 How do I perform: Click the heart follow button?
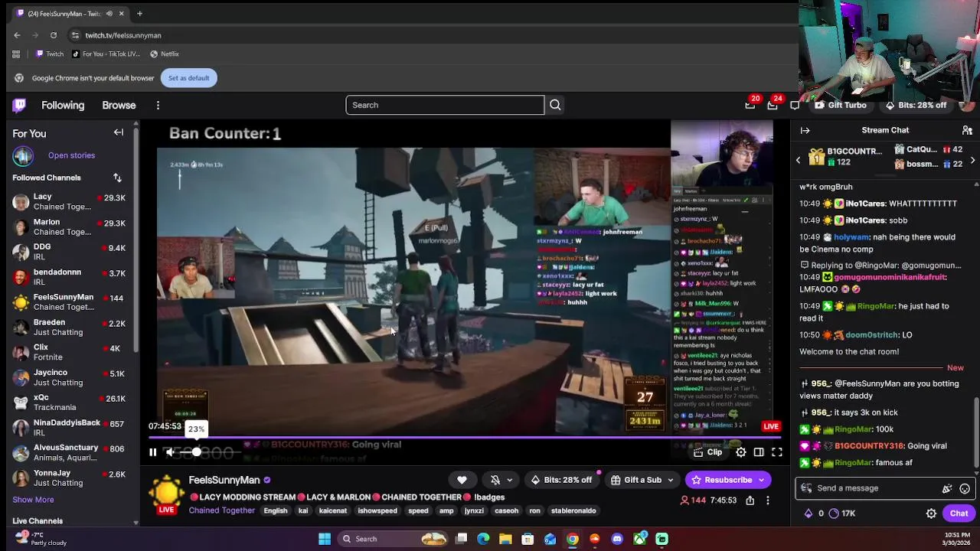[462, 480]
